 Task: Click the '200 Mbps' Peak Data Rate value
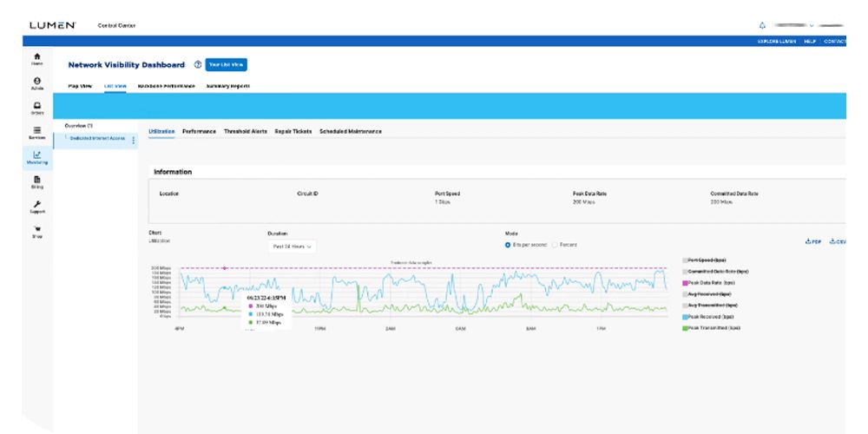583,202
